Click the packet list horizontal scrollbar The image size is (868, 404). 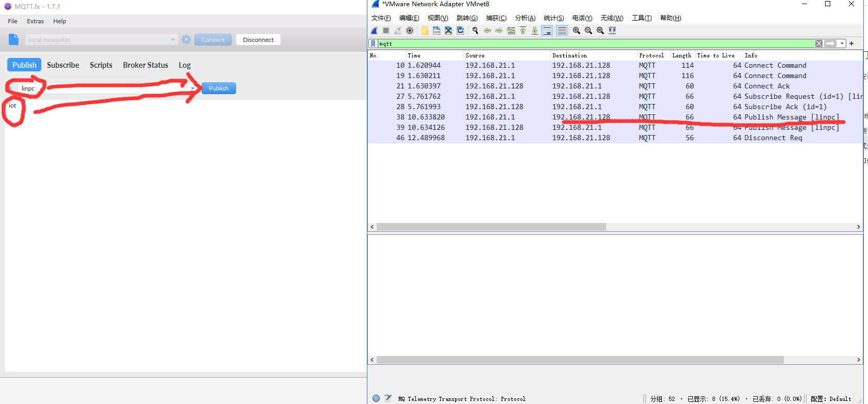pos(491,227)
